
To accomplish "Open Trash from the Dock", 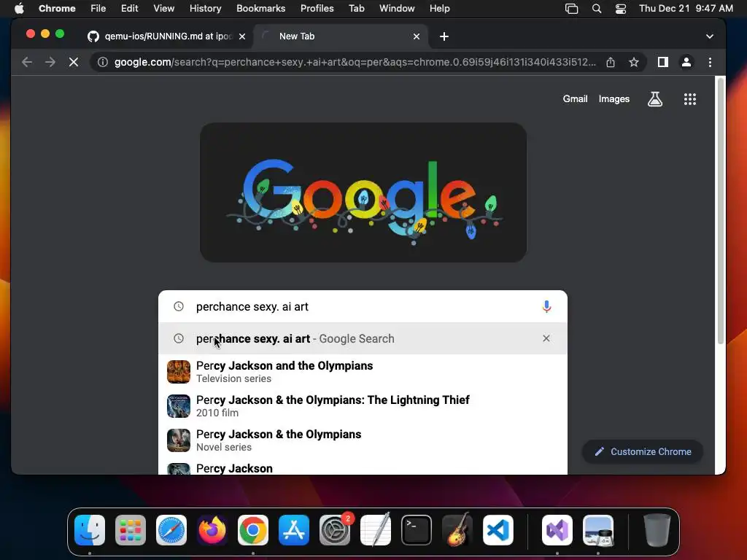I will pyautogui.click(x=657, y=530).
